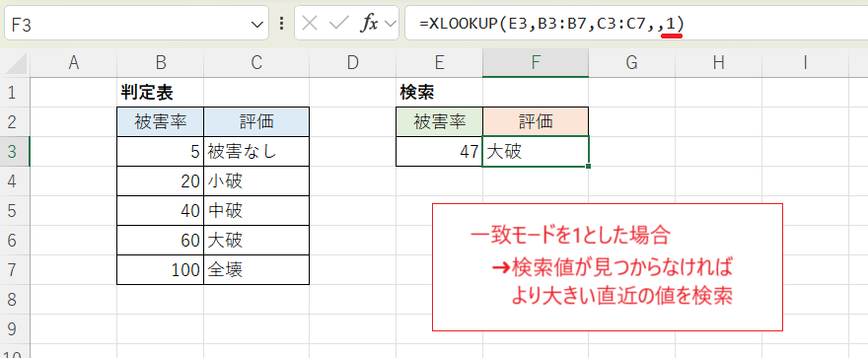Expand the formula options chevron beside fx
This screenshot has width=868, height=358.
pos(390,24)
